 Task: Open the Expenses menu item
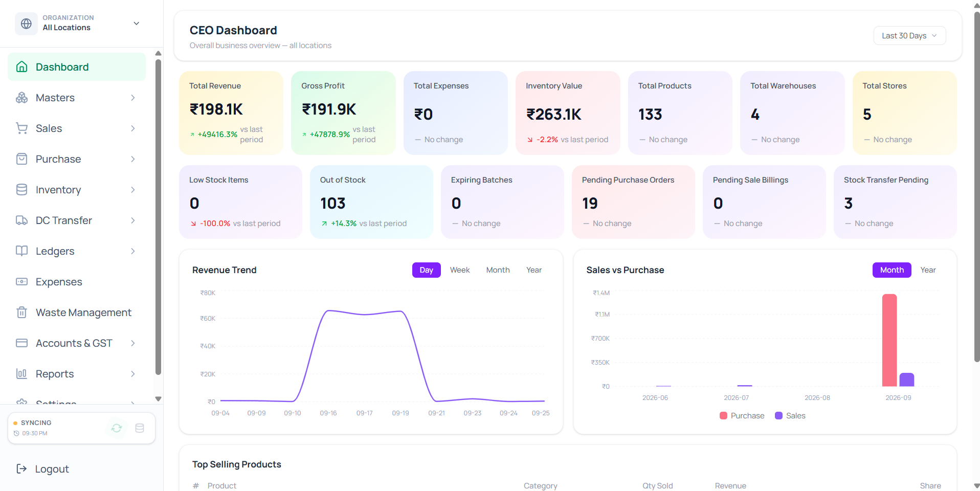[77, 282]
